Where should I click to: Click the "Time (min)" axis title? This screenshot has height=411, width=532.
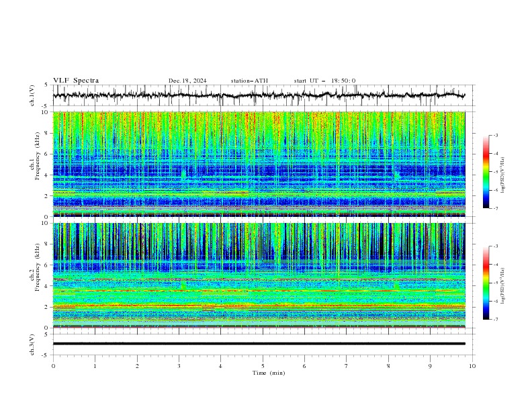click(x=269, y=373)
